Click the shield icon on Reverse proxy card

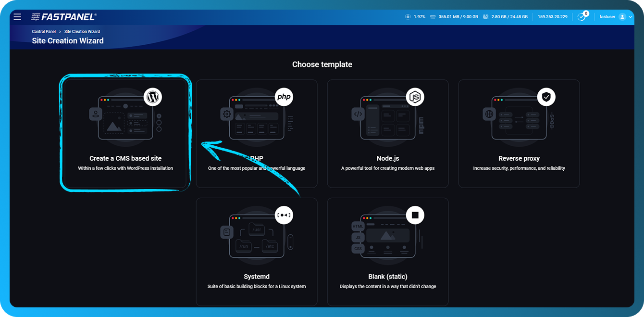(x=546, y=97)
